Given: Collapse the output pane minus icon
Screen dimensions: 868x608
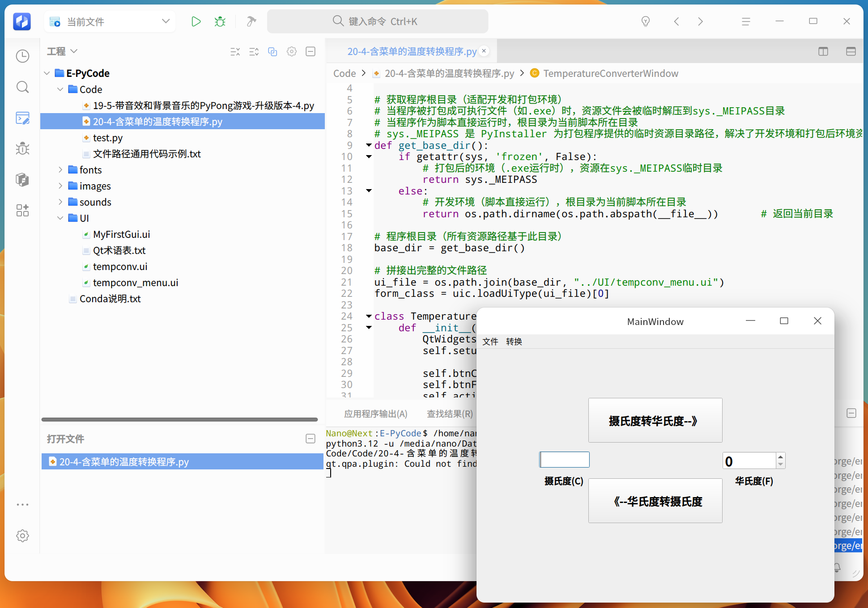Looking at the screenshot, I should [x=851, y=413].
